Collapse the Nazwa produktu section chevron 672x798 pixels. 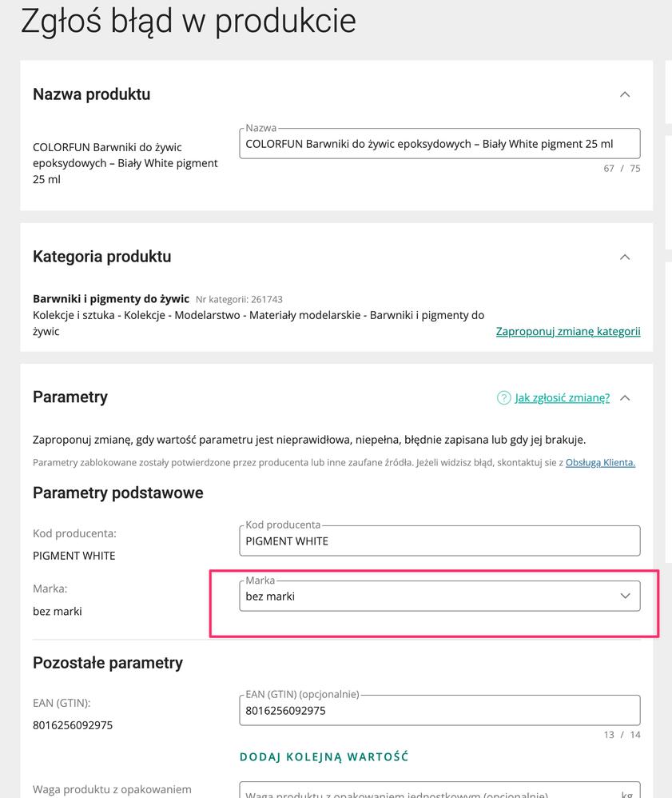click(x=625, y=94)
